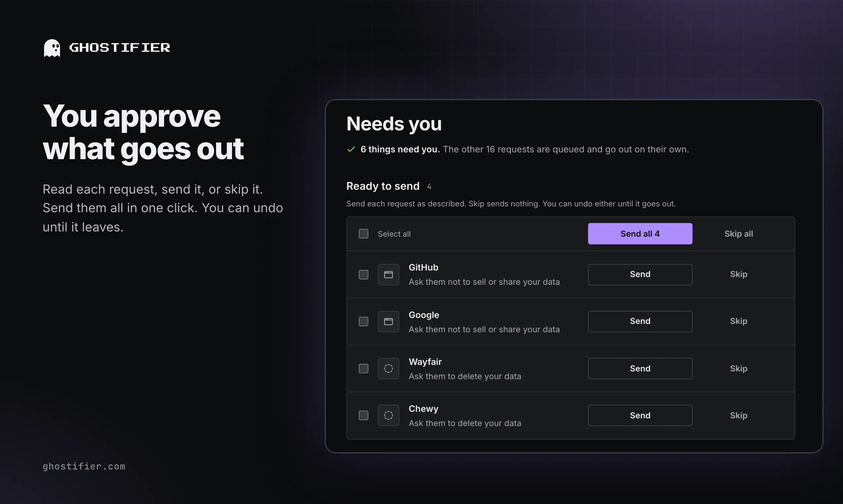Click the Send all 4 button
The width and height of the screenshot is (843, 504).
point(640,234)
